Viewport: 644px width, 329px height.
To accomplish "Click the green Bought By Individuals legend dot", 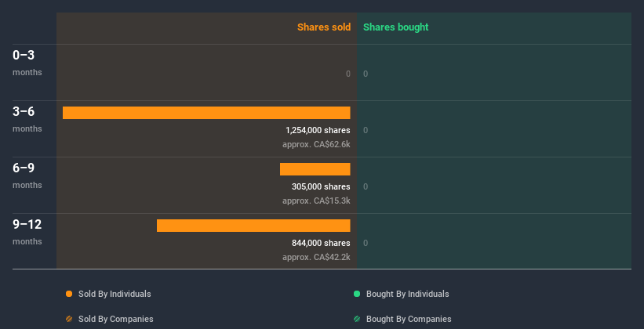I will coord(357,294).
